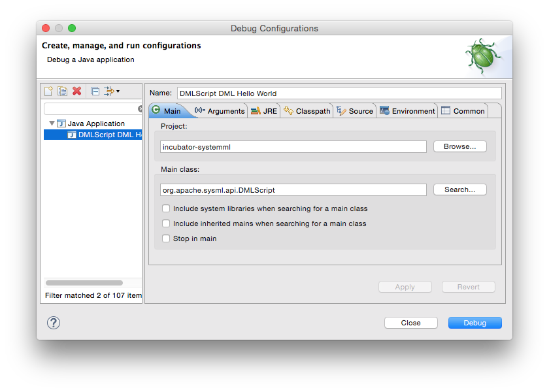Collapse the Java Application tree node
The height and width of the screenshot is (392, 549).
52,123
